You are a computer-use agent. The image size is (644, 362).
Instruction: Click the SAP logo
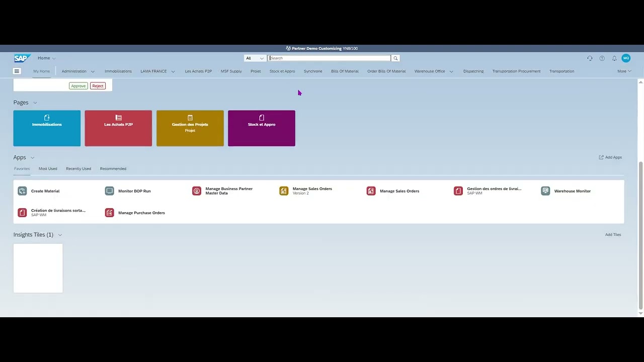22,58
